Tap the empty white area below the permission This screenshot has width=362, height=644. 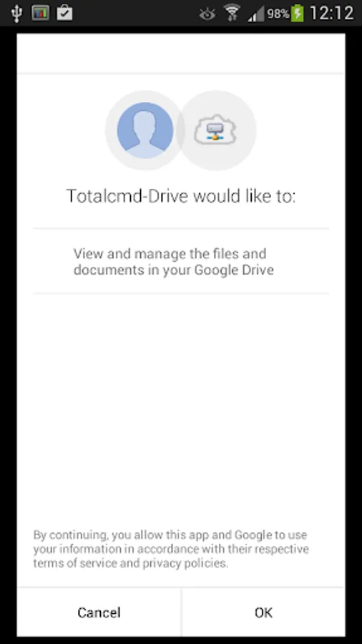pos(181,411)
